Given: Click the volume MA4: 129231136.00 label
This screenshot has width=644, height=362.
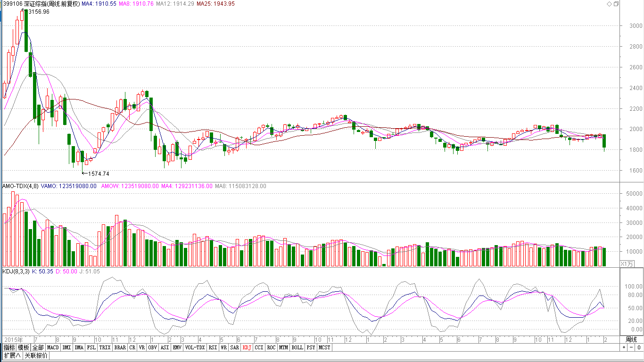Looking at the screenshot, I should coord(187,186).
